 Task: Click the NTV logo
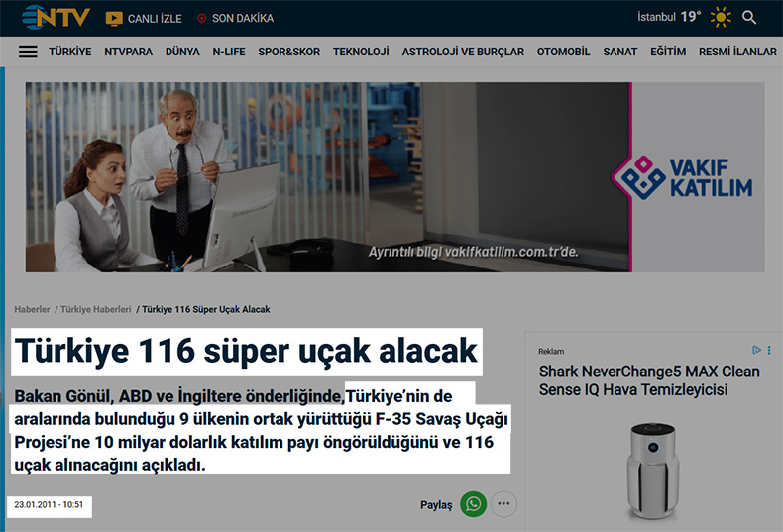(56, 17)
